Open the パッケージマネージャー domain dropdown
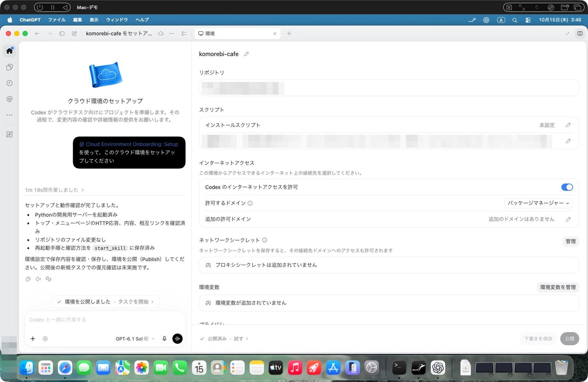 click(x=538, y=203)
